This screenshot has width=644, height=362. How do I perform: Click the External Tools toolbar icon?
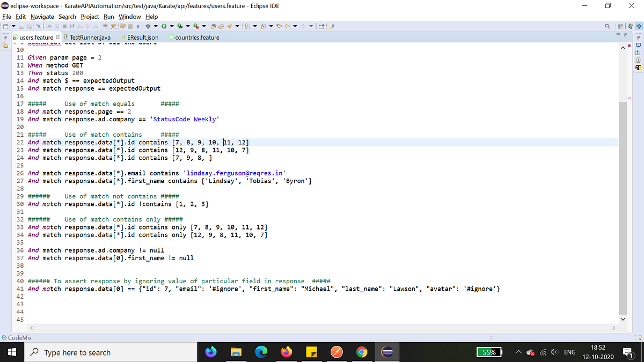pos(196,26)
